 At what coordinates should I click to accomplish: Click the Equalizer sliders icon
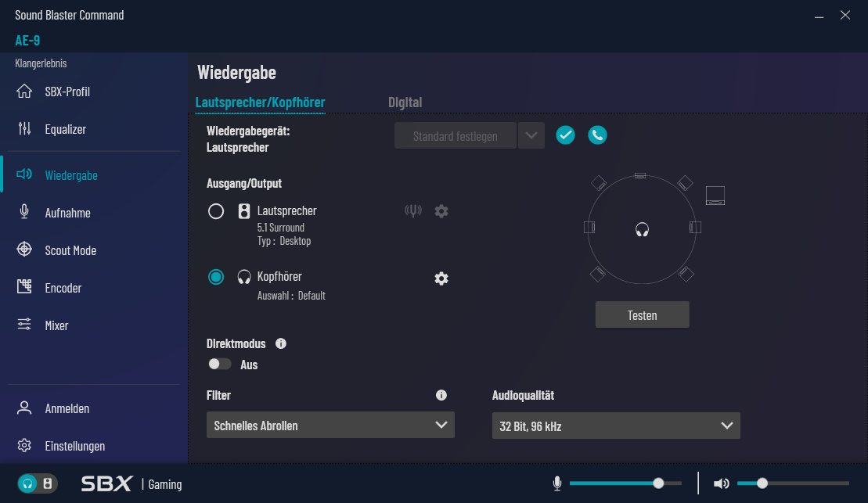pos(24,129)
